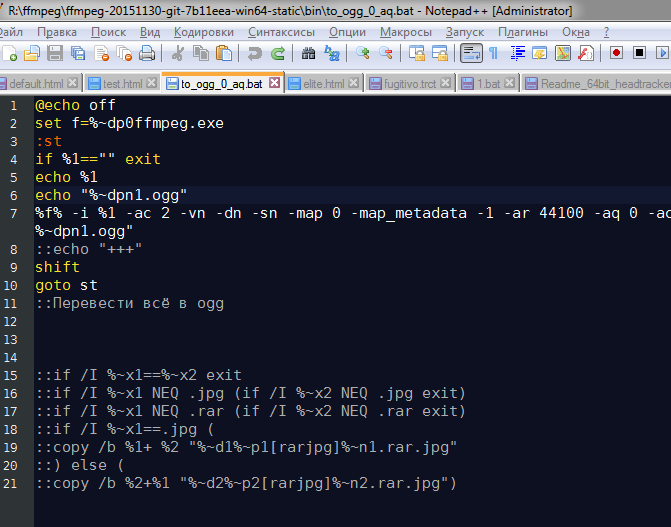Open the user-defined language dialog icon
671x527 pixels.
click(540, 54)
